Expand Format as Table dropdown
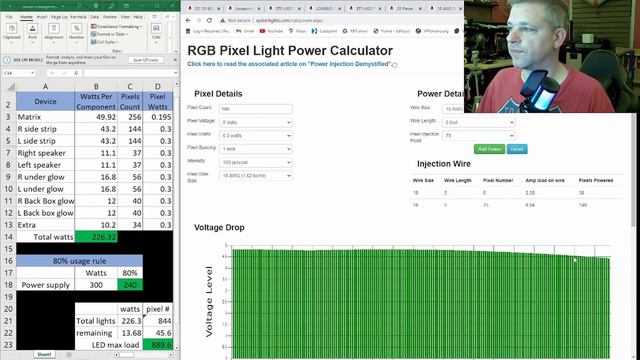The height and width of the screenshot is (360, 640). click(x=109, y=34)
